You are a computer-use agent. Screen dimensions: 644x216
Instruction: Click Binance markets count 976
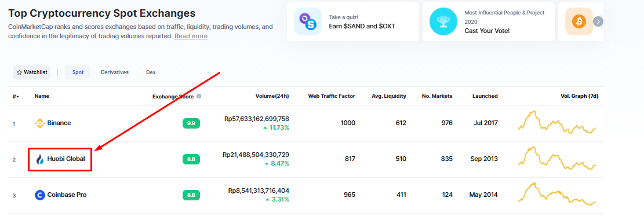(447, 123)
